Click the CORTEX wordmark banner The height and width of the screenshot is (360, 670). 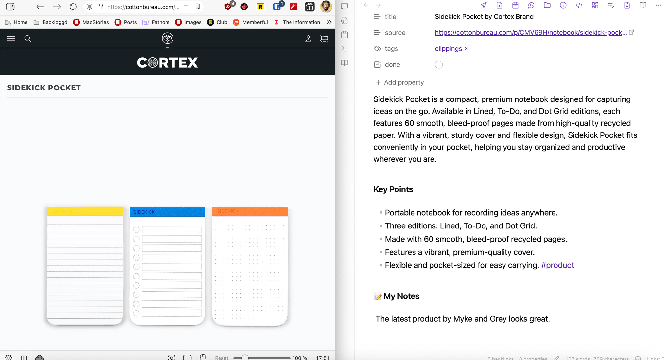click(168, 63)
